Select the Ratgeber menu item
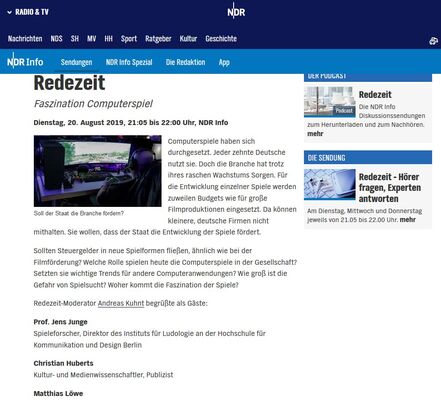441x400 pixels. pyautogui.click(x=158, y=39)
